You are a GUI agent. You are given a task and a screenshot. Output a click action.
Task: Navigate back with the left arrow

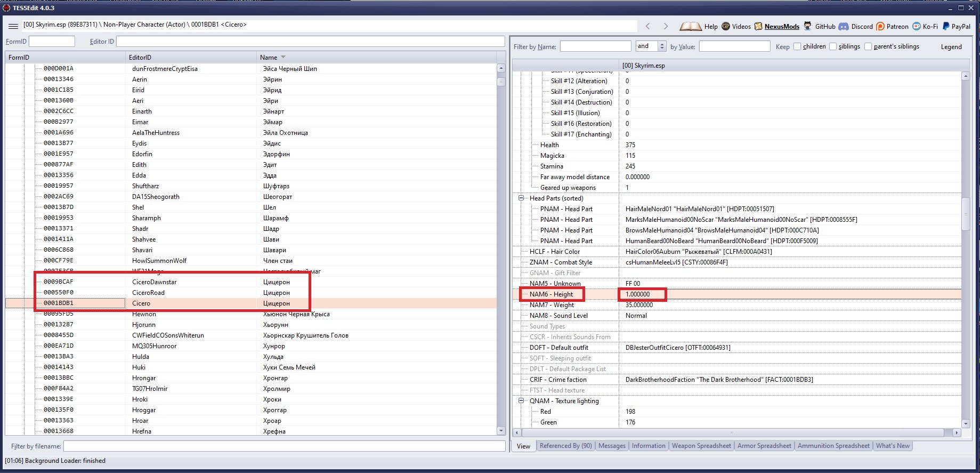pyautogui.click(x=648, y=26)
